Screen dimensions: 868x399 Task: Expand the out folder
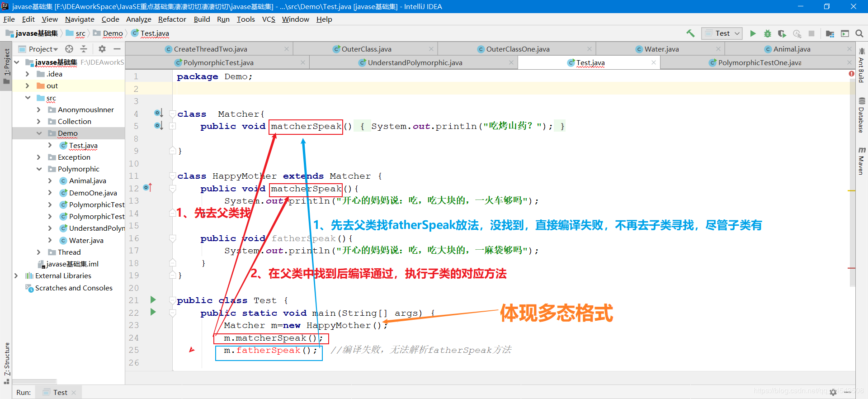(28, 85)
